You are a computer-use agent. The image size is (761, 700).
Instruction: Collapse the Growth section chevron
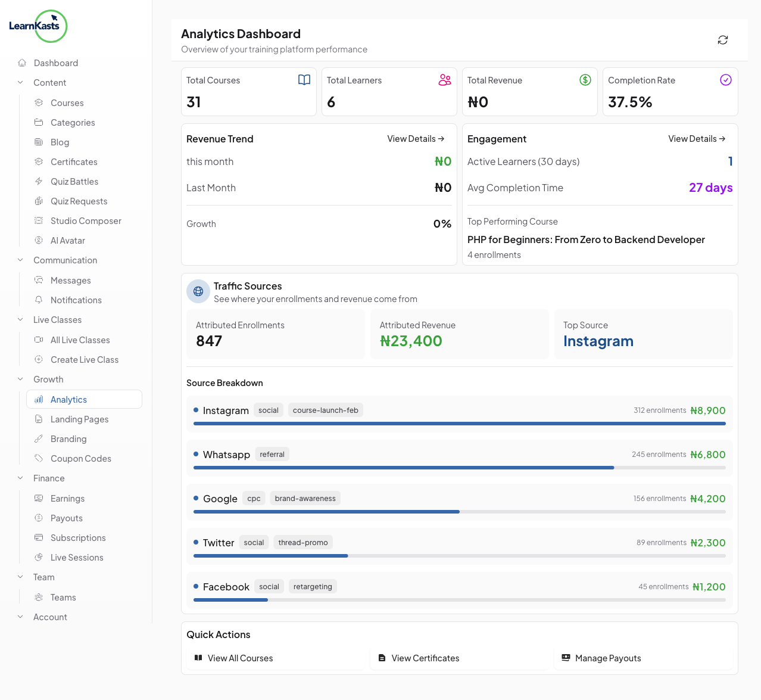tap(21, 379)
